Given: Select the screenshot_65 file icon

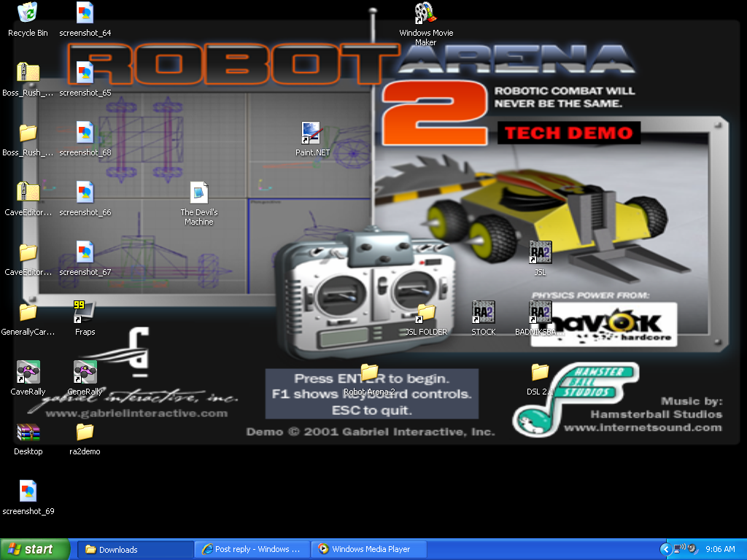Looking at the screenshot, I should [x=85, y=73].
